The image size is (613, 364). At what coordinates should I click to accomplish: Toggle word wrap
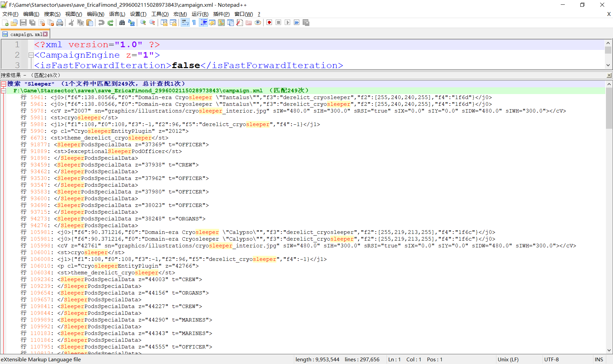point(185,23)
